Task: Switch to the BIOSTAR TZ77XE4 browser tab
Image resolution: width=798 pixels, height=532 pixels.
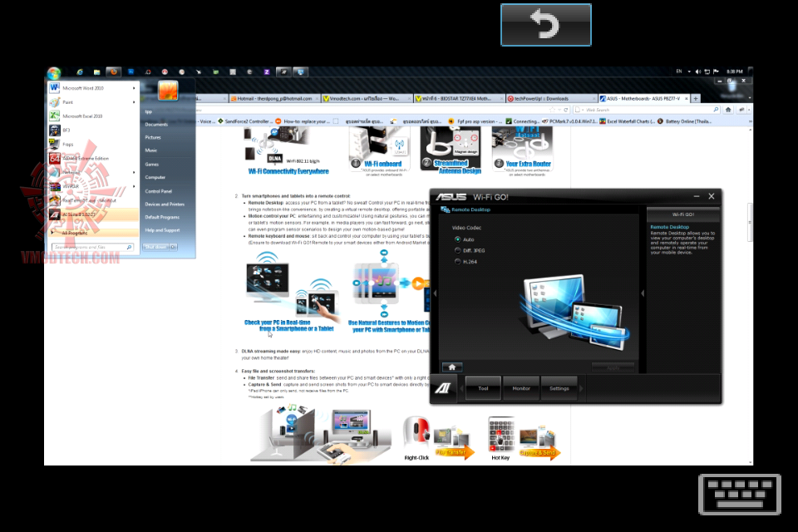Action: (x=458, y=98)
